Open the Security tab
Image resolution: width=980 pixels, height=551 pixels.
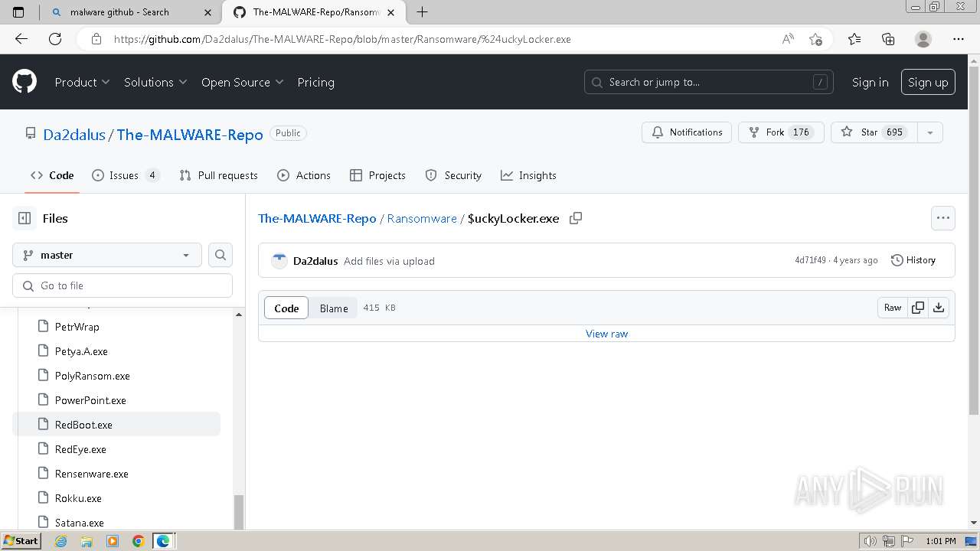pos(453,175)
